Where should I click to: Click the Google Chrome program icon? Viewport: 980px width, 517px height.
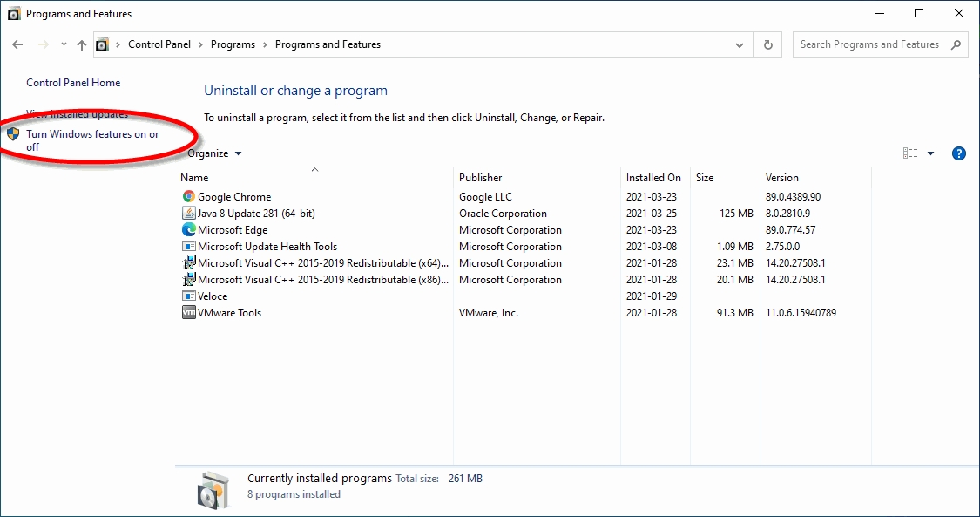[189, 197]
